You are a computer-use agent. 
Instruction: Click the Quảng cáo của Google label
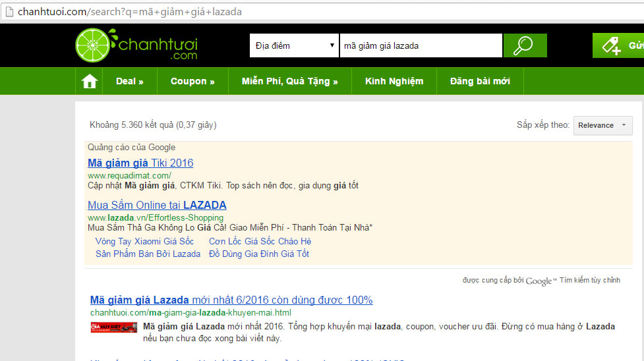131,148
